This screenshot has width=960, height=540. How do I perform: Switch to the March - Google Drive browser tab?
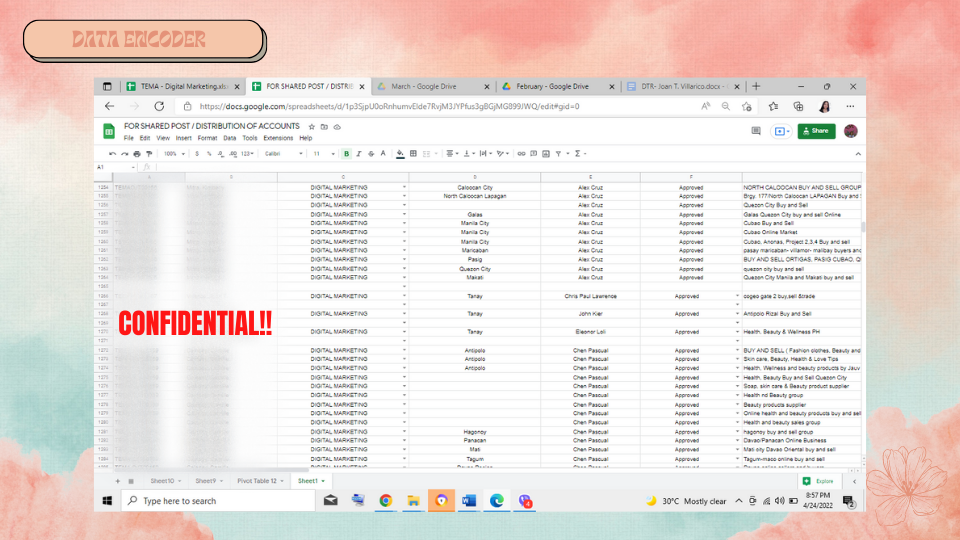(x=432, y=86)
